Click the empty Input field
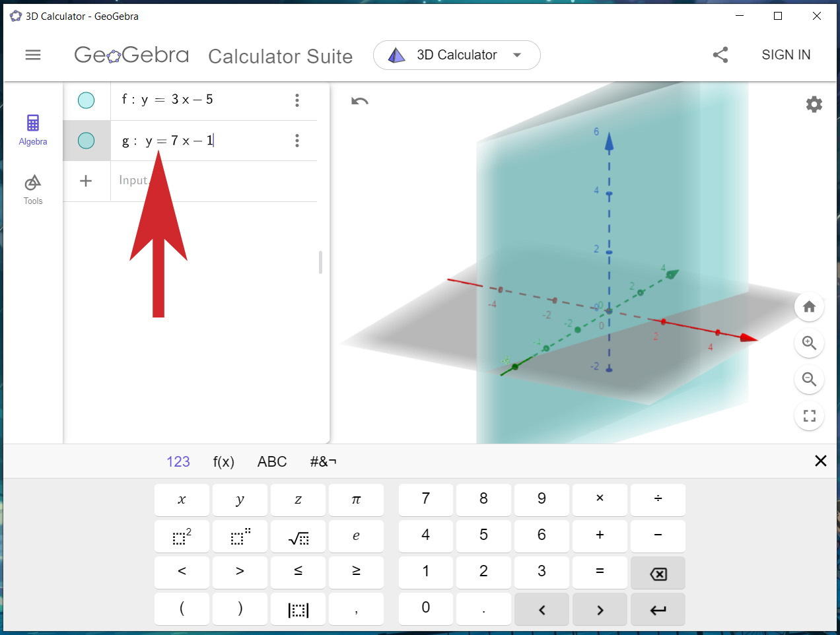 point(214,181)
